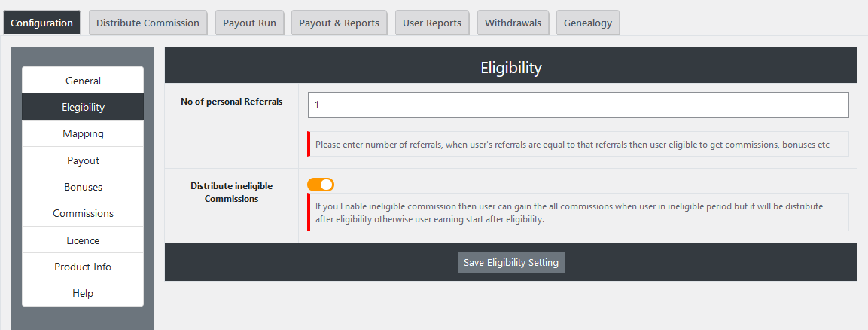Click the personal Referrals number field

[x=577, y=105]
